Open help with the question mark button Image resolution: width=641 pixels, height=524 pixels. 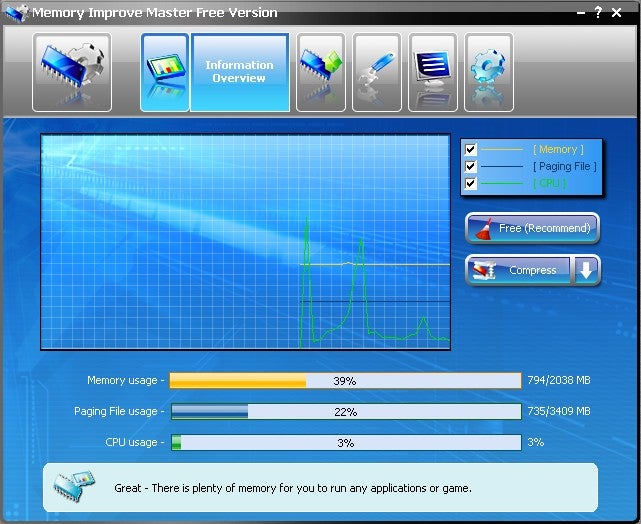tap(598, 13)
